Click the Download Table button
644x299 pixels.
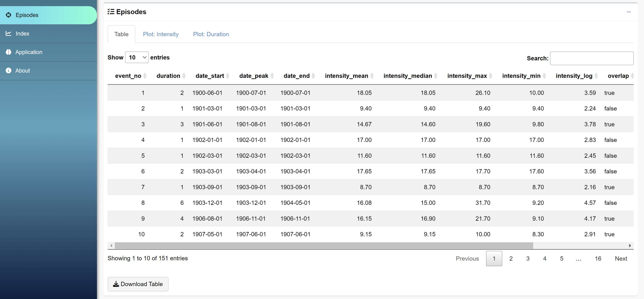point(138,284)
